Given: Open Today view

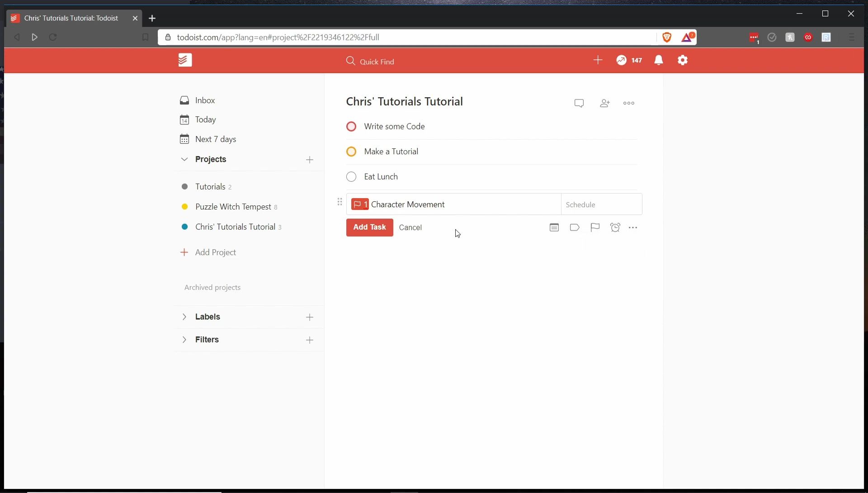Looking at the screenshot, I should point(198,120).
